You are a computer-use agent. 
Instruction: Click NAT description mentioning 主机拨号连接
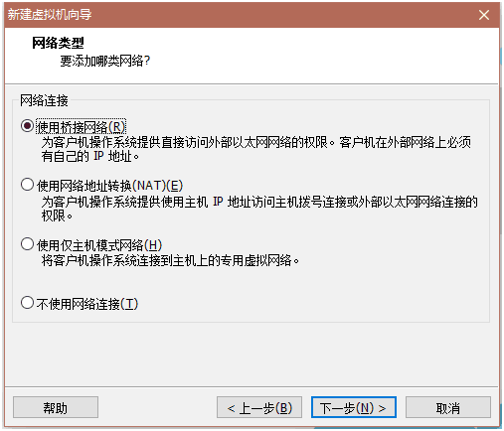click(x=259, y=209)
